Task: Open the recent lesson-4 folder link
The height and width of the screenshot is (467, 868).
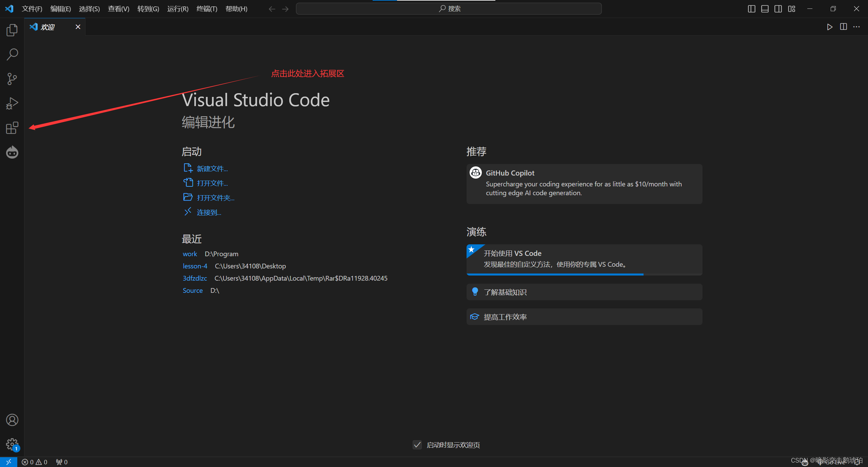Action: 195,266
